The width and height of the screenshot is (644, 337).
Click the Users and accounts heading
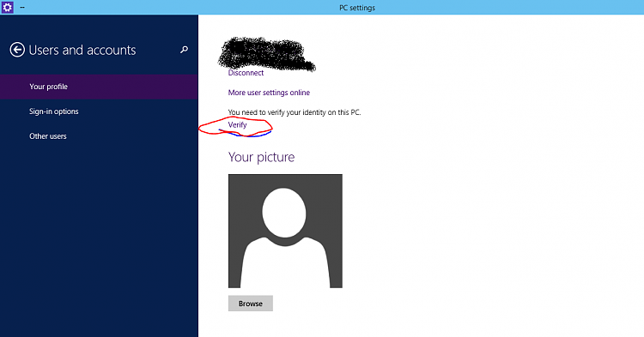point(82,50)
